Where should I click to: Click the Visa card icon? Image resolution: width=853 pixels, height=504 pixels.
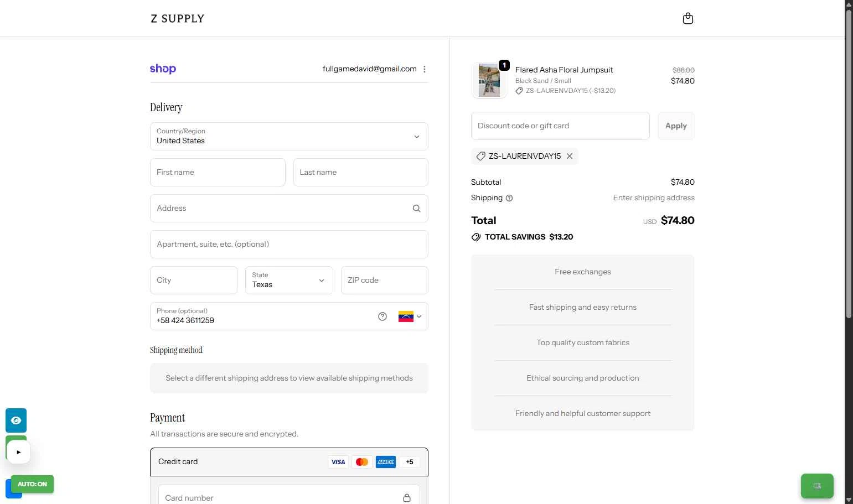[x=338, y=462]
